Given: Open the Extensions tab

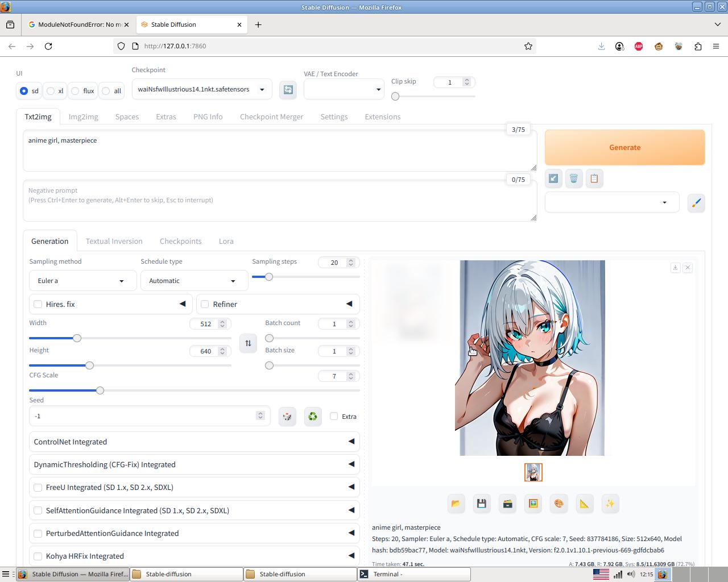Looking at the screenshot, I should 383,117.
